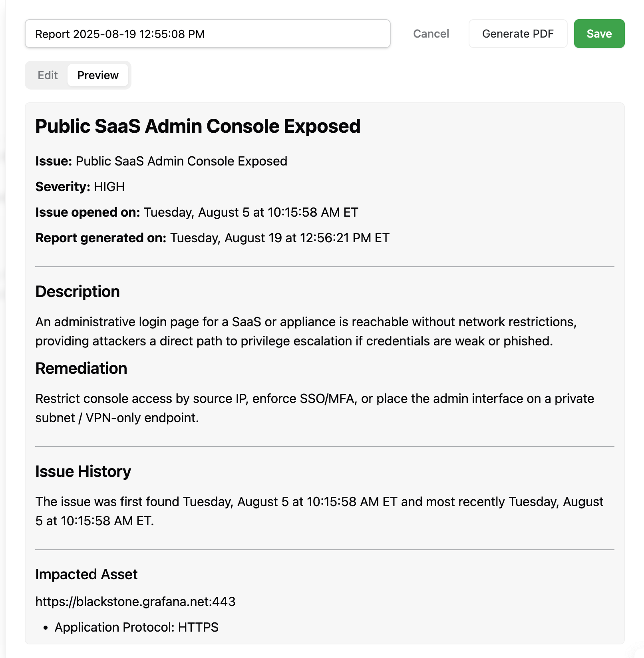Select the Preview tab

(98, 75)
